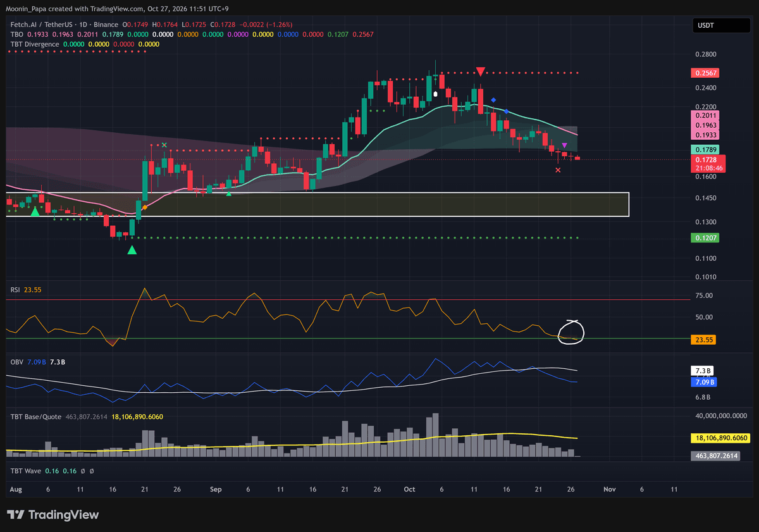Select the OBV indicator legend
The height and width of the screenshot is (532, 759).
coord(16,362)
